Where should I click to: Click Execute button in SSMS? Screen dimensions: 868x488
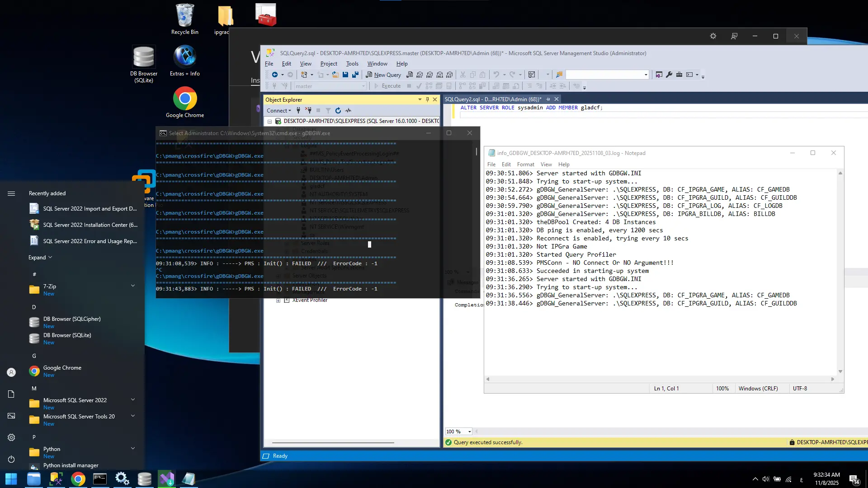point(387,86)
